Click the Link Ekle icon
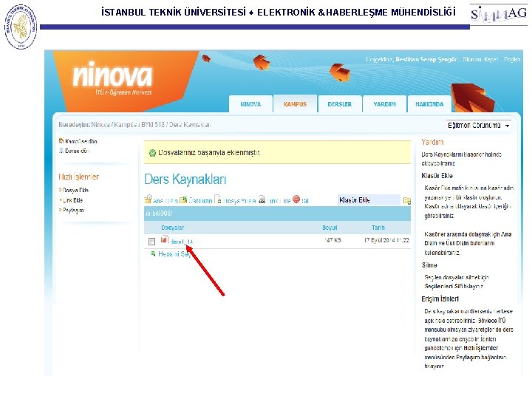 click(262, 199)
